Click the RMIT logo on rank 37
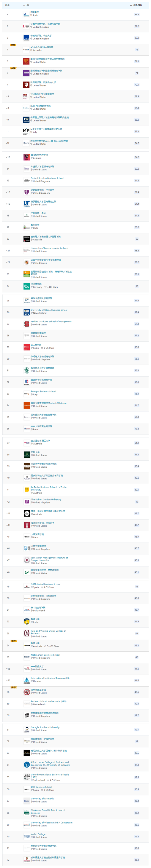This screenshot has width=151, height=868. [27, 443]
